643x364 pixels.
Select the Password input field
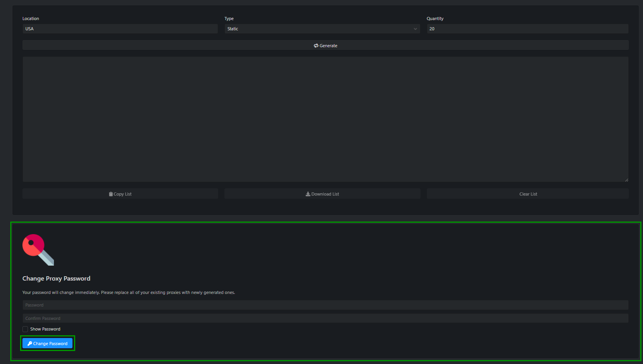pos(325,305)
